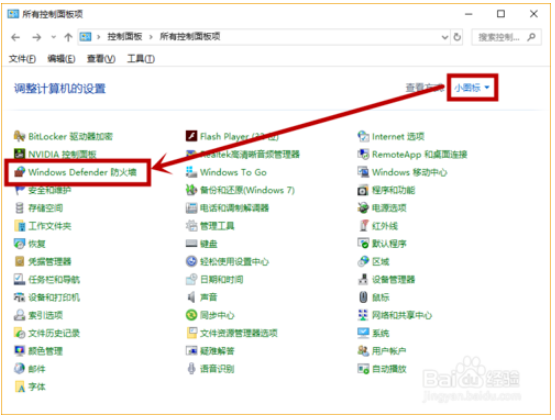Image resolution: width=555 pixels, height=420 pixels.
Task: Open the 安全和维护 link
Action: [50, 190]
